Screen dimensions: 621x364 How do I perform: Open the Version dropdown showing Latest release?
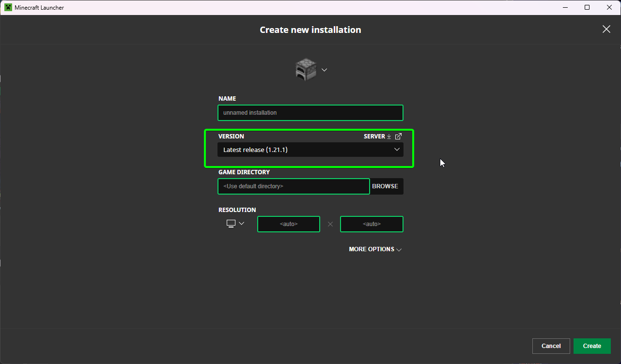click(x=310, y=150)
